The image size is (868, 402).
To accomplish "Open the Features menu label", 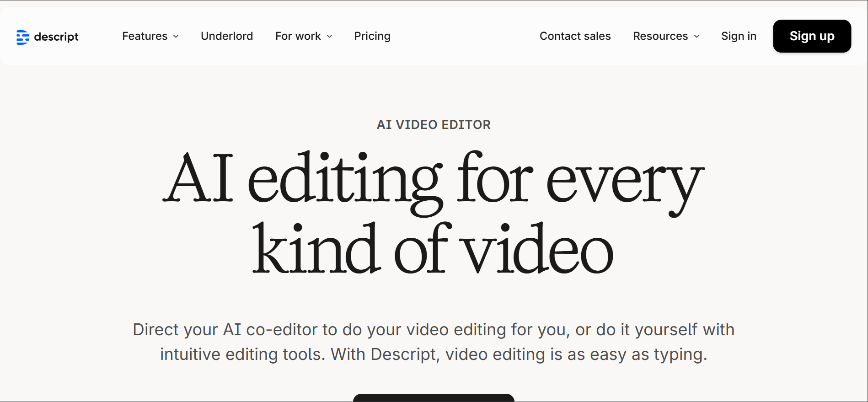I will [145, 36].
